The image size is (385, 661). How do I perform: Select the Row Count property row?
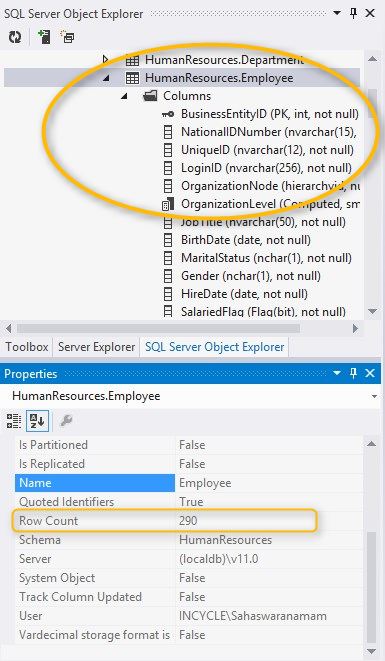pos(188,521)
